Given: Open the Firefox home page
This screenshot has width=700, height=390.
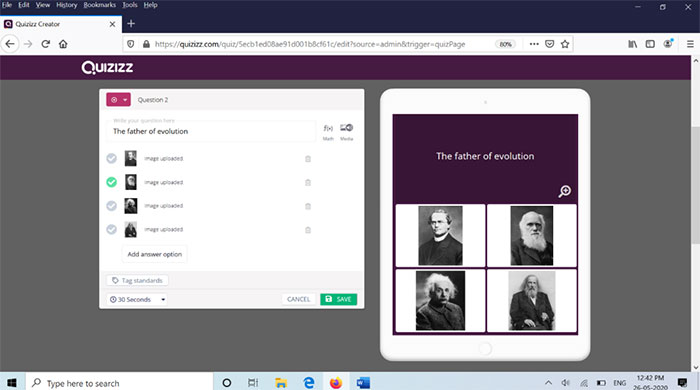Looking at the screenshot, I should tap(63, 44).
